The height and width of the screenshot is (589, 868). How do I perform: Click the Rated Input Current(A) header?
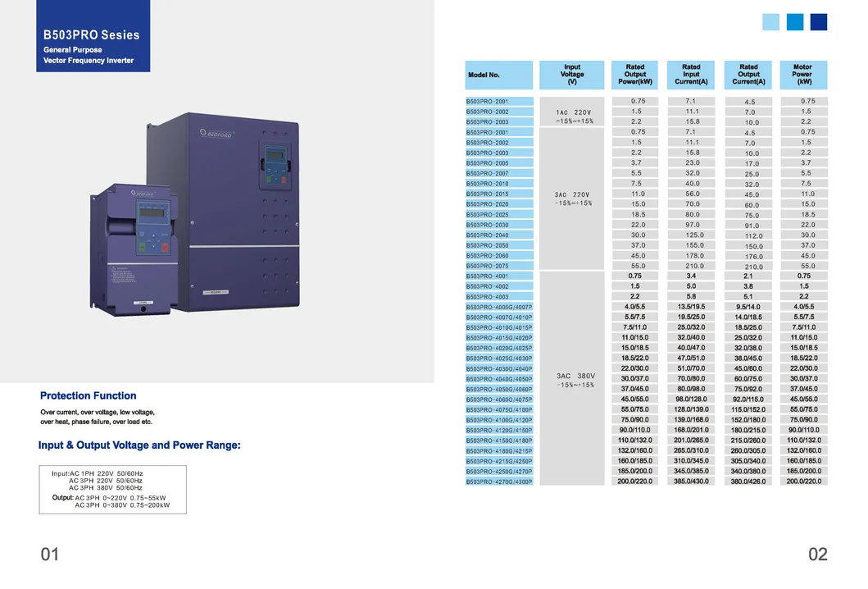tap(691, 75)
